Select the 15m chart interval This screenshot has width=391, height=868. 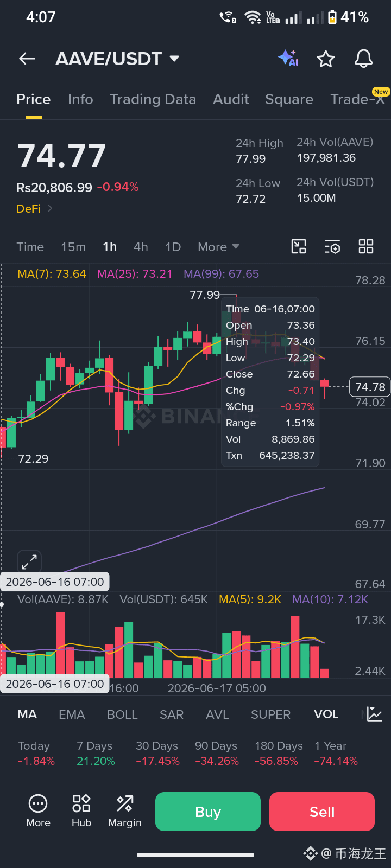pyautogui.click(x=73, y=247)
